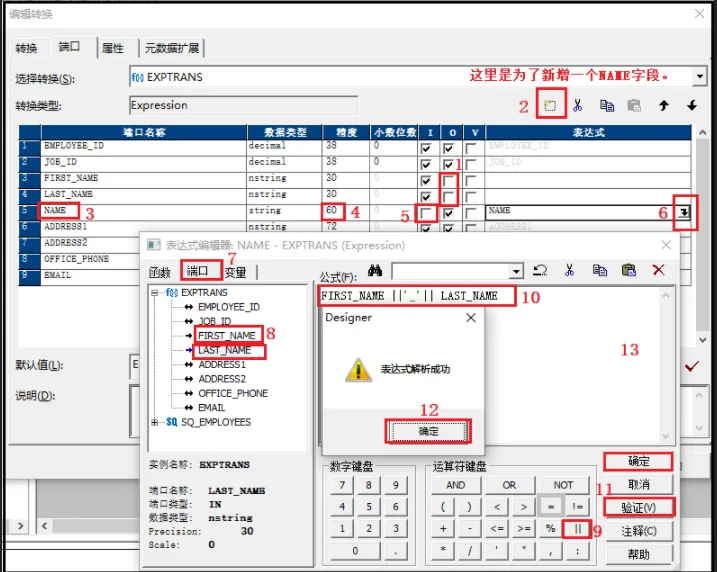The width and height of the screenshot is (717, 572).
Task: Click the formula text FIRST_NAME || LAST_NAME
Action: pyautogui.click(x=409, y=296)
